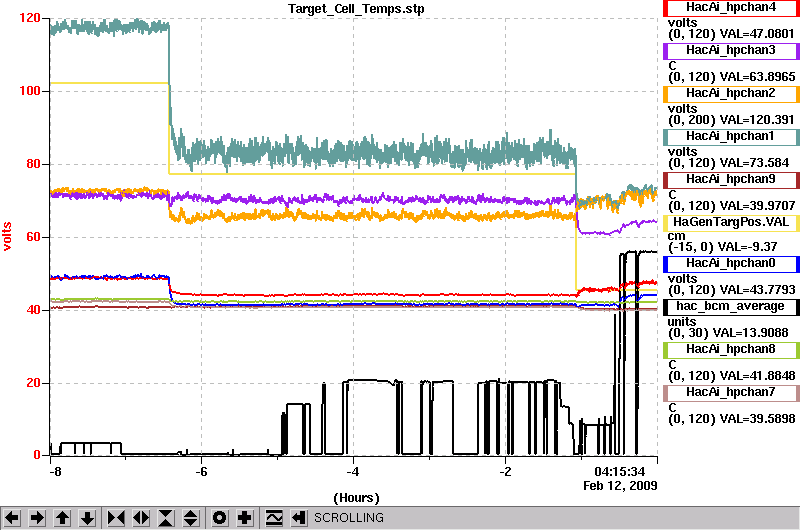800x530 pixels.
Task: Click the plus icon in the toolbar
Action: click(x=244, y=518)
